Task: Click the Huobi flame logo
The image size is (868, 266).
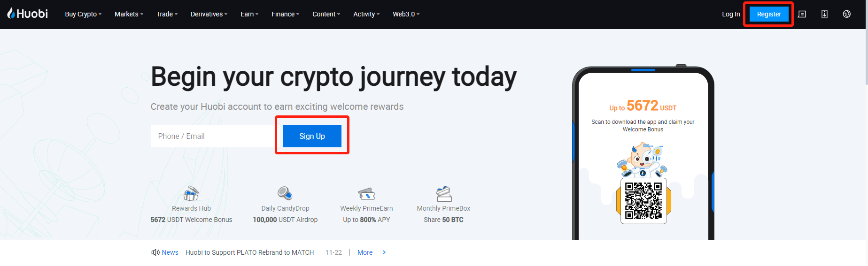Action: pyautogui.click(x=11, y=13)
